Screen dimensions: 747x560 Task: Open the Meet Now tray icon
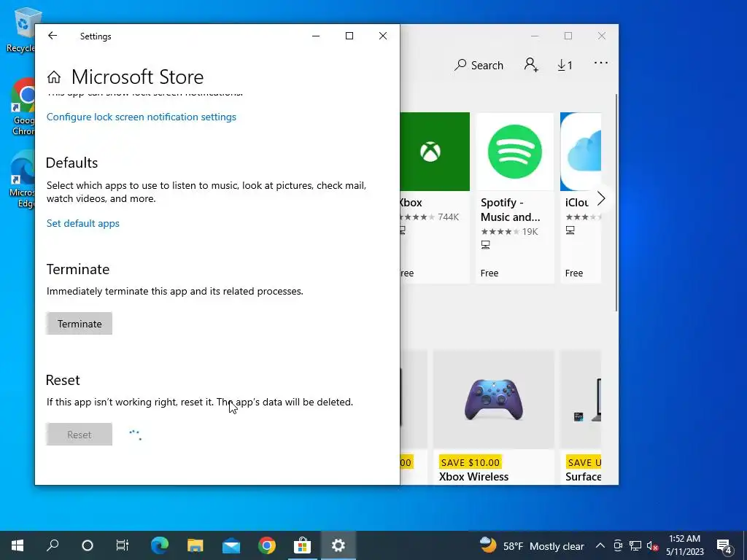coord(618,545)
